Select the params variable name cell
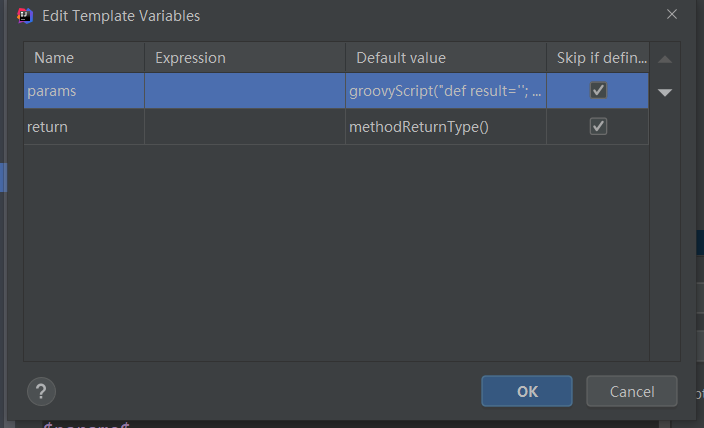 [x=84, y=91]
